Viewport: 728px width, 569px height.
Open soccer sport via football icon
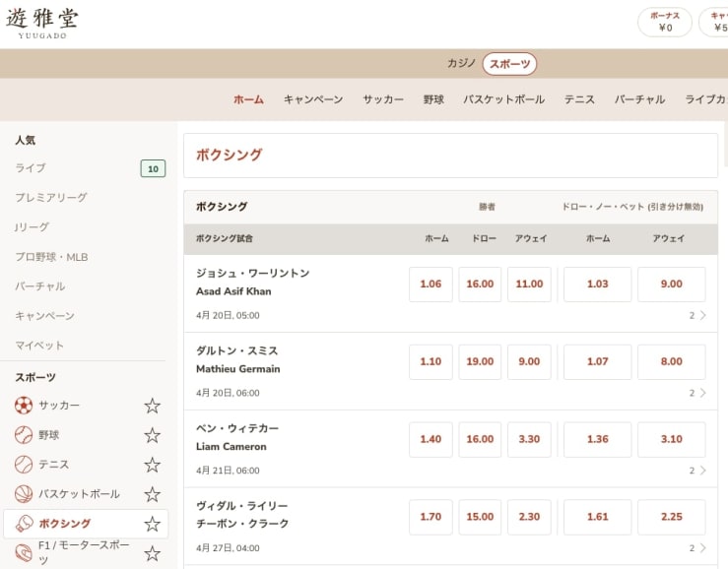click(24, 406)
